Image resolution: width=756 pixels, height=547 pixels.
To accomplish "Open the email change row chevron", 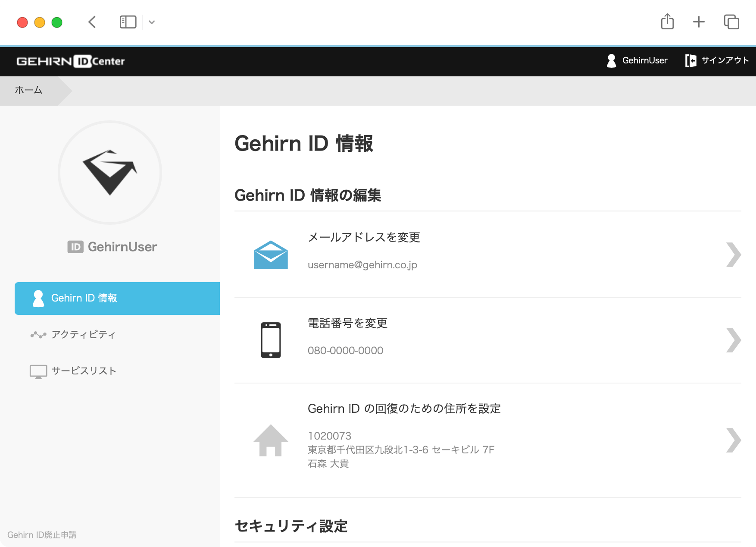I will (733, 255).
